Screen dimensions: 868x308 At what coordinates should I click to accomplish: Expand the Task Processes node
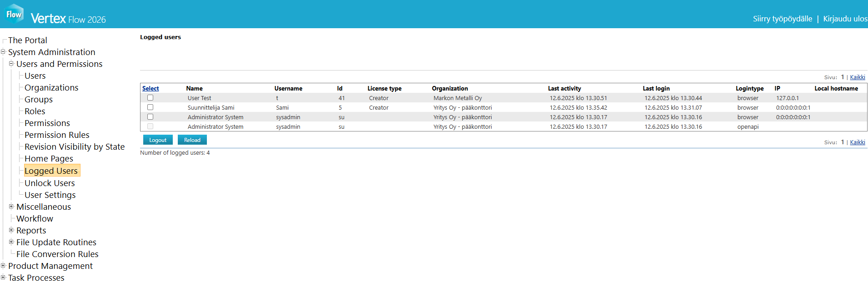coord(3,278)
